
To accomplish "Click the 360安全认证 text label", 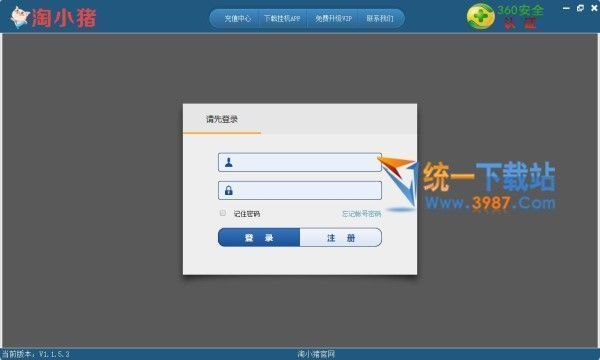I will click(520, 17).
